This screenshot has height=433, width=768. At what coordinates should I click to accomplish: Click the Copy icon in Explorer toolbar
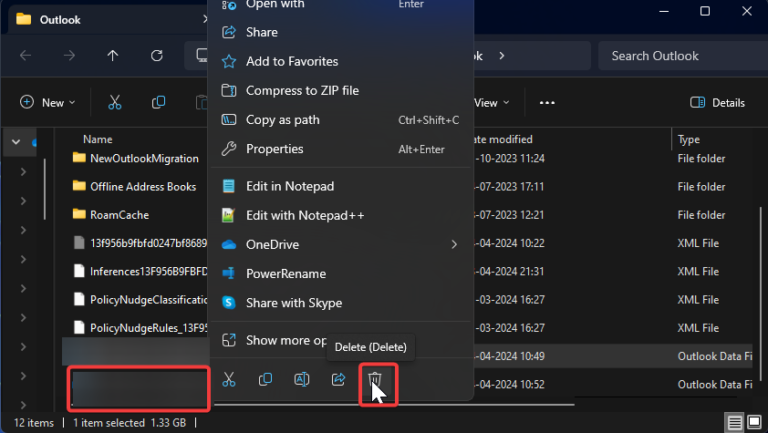158,102
